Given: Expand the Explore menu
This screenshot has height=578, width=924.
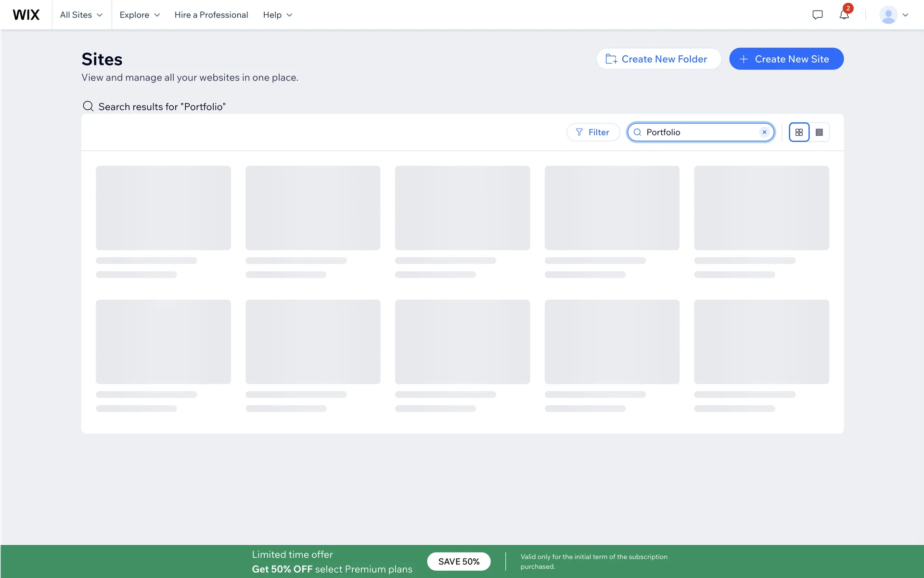Looking at the screenshot, I should (140, 15).
